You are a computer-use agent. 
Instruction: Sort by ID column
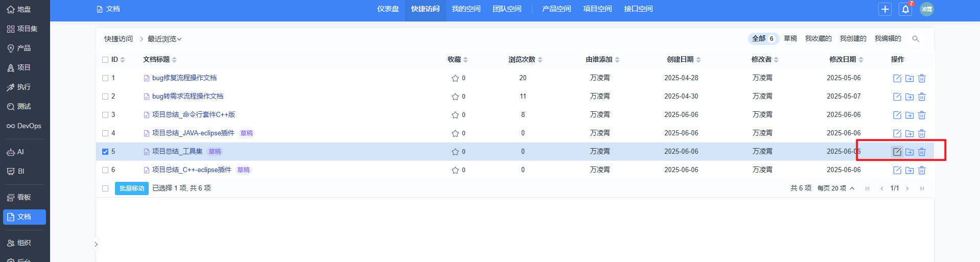118,60
